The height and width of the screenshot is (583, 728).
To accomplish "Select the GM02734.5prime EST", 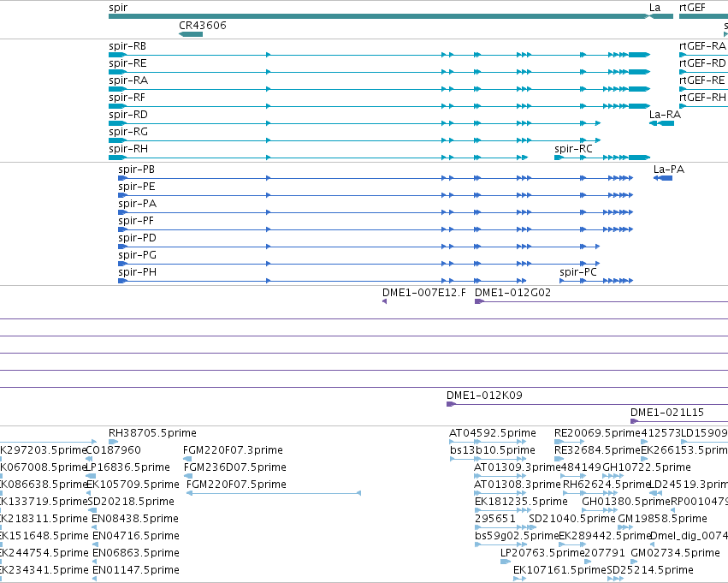I will tap(635, 562).
